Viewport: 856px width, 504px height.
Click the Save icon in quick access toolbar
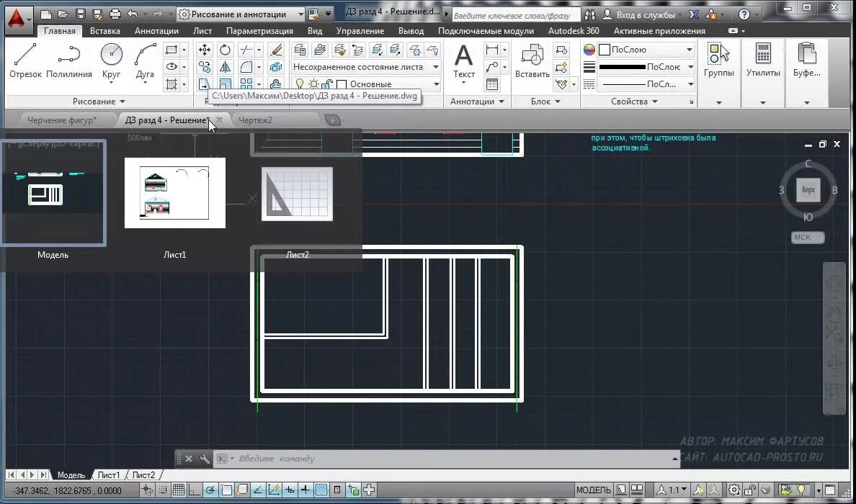tap(80, 14)
